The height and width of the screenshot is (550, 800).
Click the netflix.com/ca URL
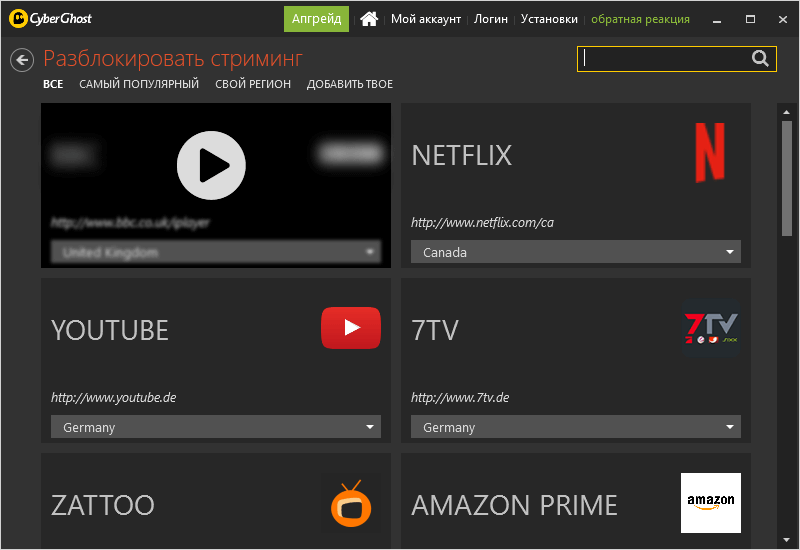(483, 222)
